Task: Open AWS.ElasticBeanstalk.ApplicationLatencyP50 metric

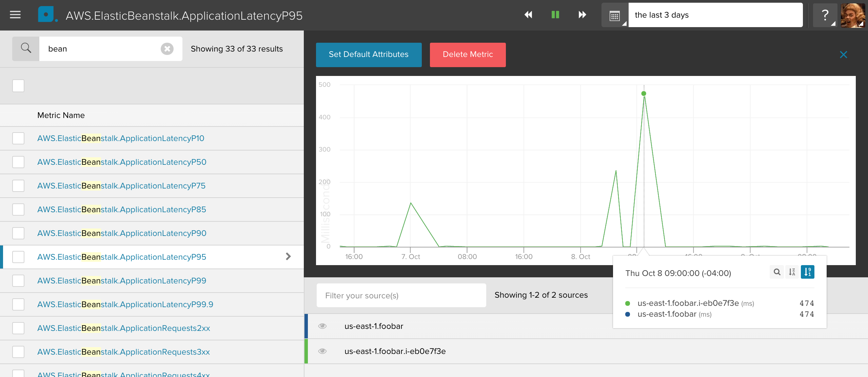Action: (122, 162)
